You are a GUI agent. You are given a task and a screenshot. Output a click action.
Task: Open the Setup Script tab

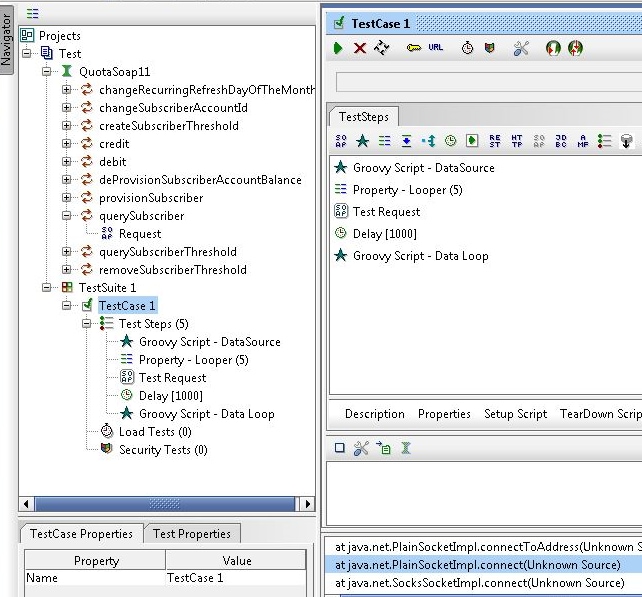click(515, 414)
